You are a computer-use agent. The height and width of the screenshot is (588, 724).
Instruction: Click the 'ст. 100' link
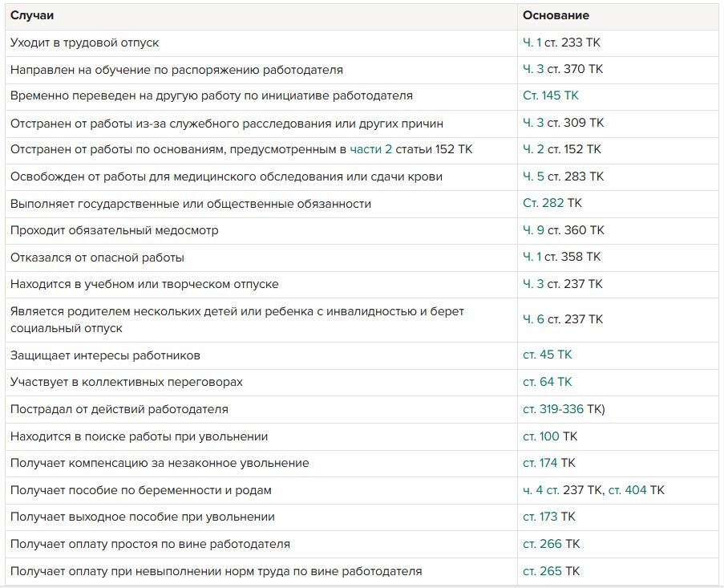541,436
